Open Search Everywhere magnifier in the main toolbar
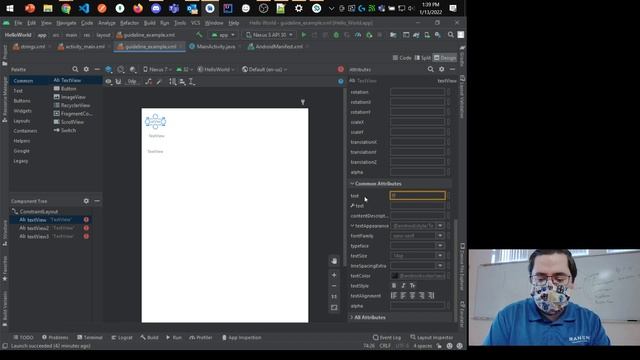 (451, 35)
